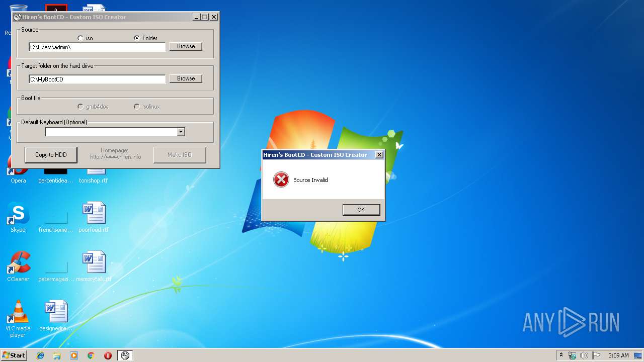Click the Hiren's BootCD title bar icon
The width and height of the screenshot is (644, 362).
(x=18, y=17)
